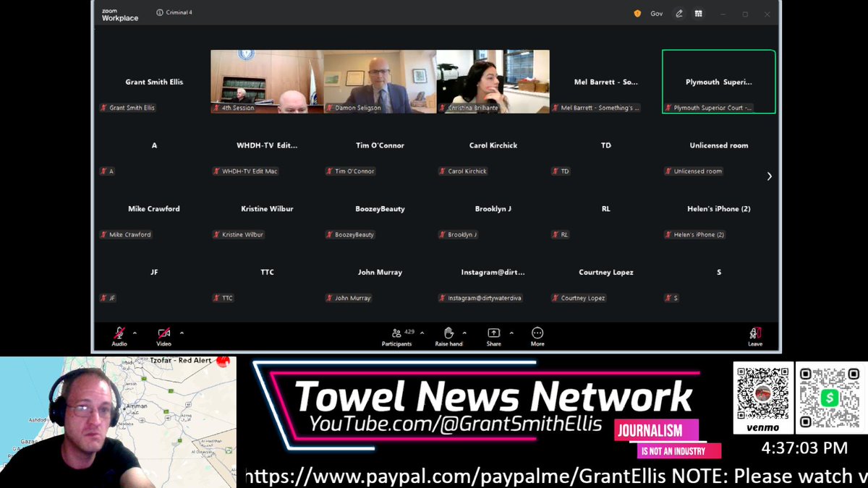The width and height of the screenshot is (868, 488).
Task: Click muted mic icon beside Grant Smith Ellis label
Action: coord(103,108)
